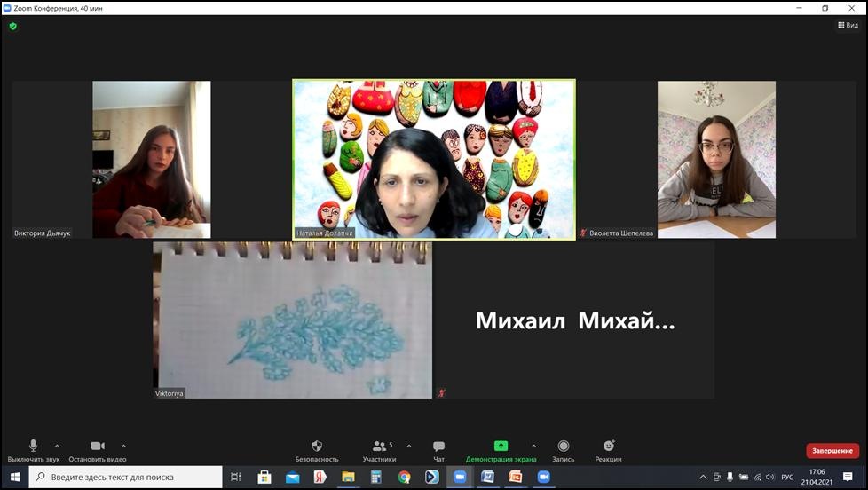
Task: Switch input language РУС
Action: coord(787,477)
